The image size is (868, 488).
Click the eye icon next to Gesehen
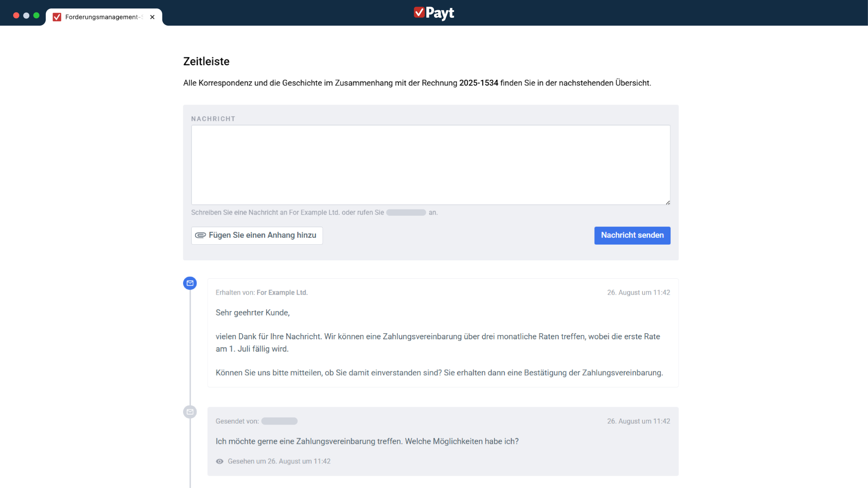coord(220,461)
